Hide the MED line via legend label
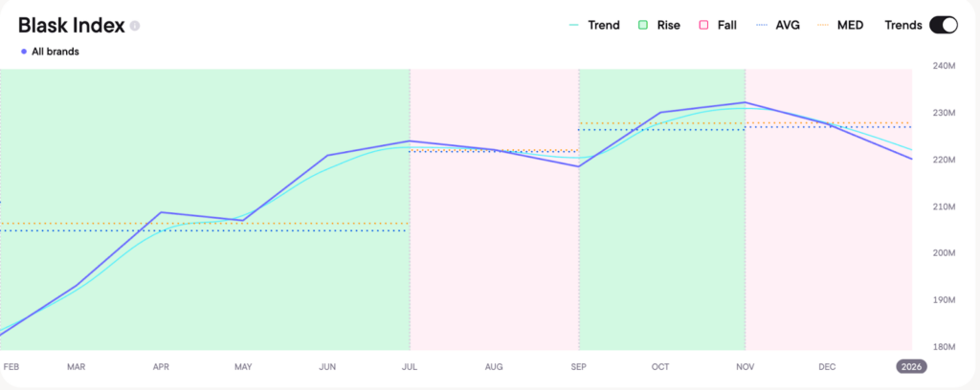Image resolution: width=980 pixels, height=390 pixels. click(x=851, y=25)
